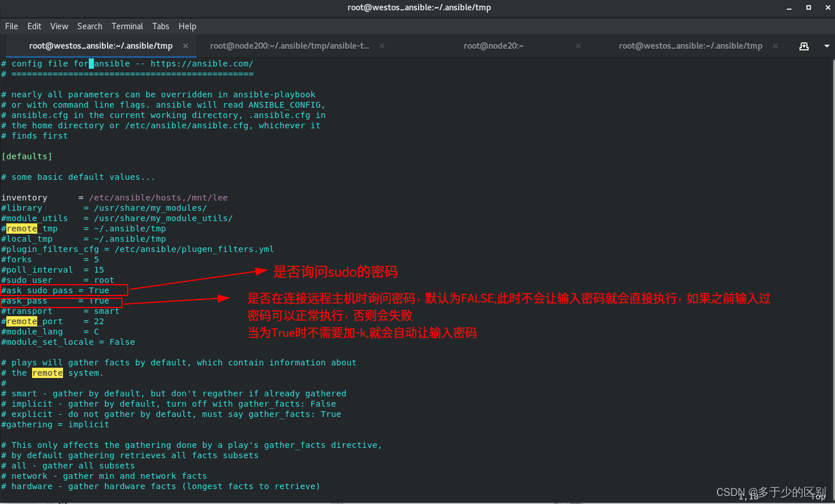Click the #transport = smart line
The width and height of the screenshot is (835, 504).
pos(60,311)
